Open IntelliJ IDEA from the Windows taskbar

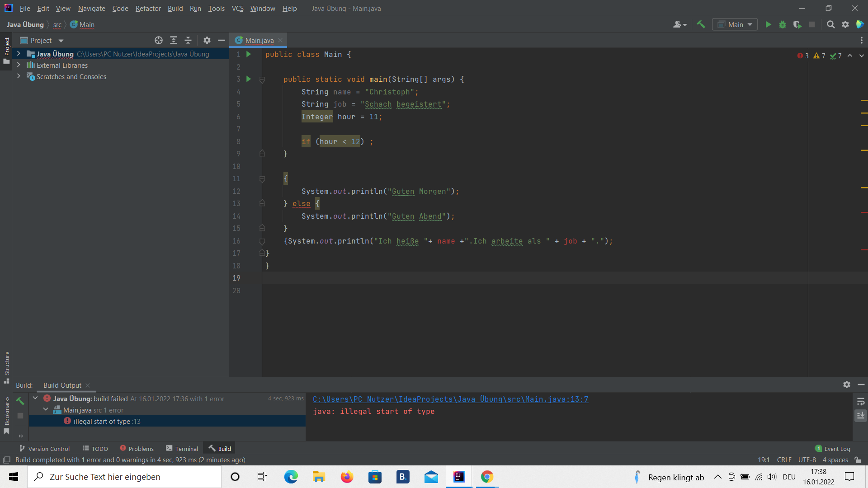(459, 477)
